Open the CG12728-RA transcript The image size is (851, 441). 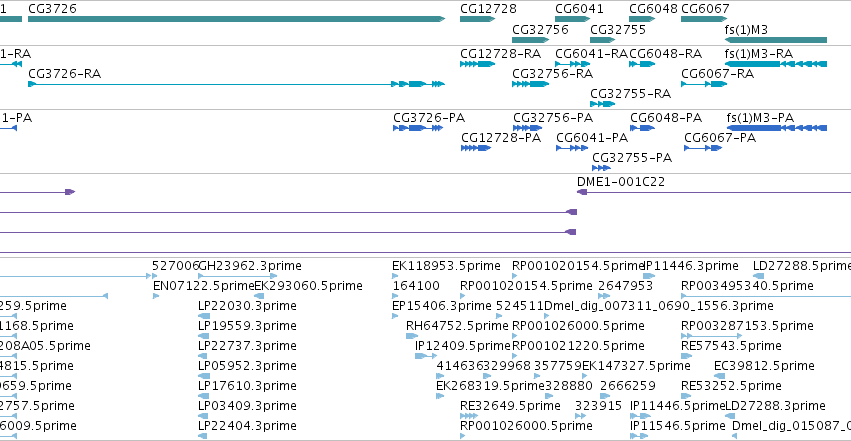click(x=478, y=64)
